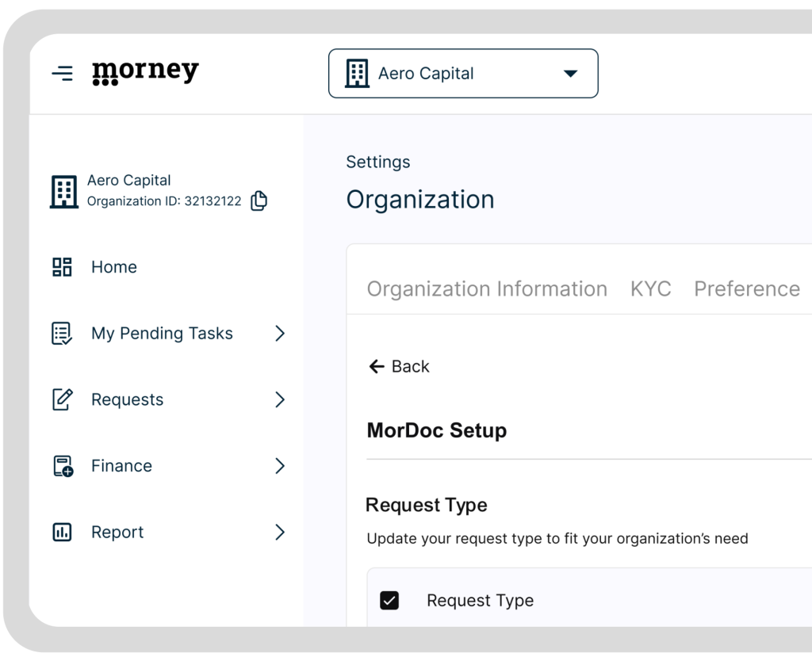The width and height of the screenshot is (812, 653).
Task: Click the hamburger menu collapse icon
Action: pyautogui.click(x=62, y=74)
